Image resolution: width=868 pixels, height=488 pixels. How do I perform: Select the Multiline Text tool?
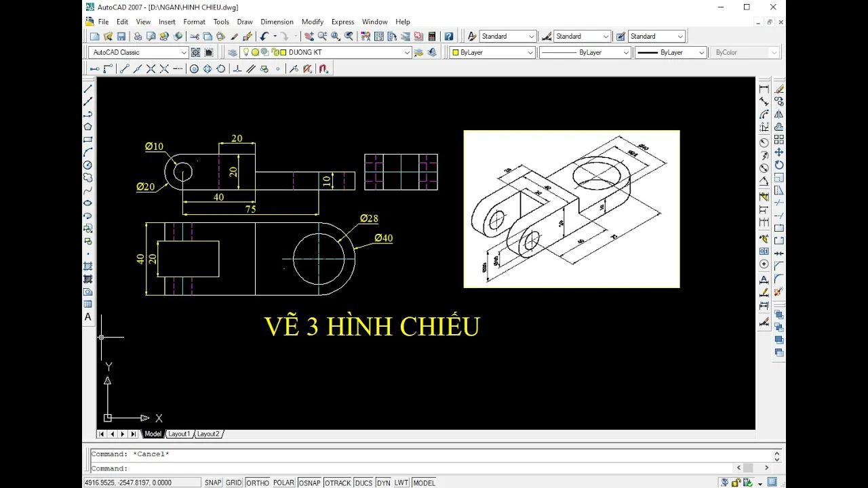[x=88, y=317]
